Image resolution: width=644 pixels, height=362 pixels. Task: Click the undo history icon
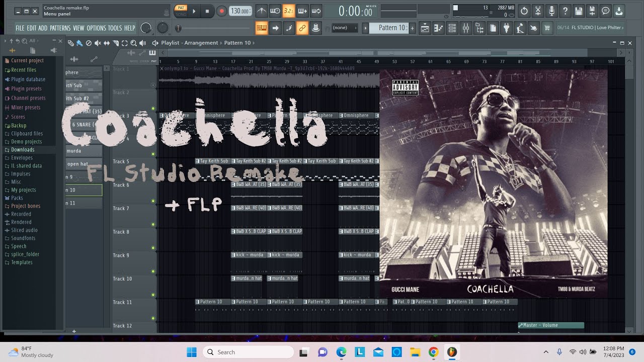[x=524, y=11]
